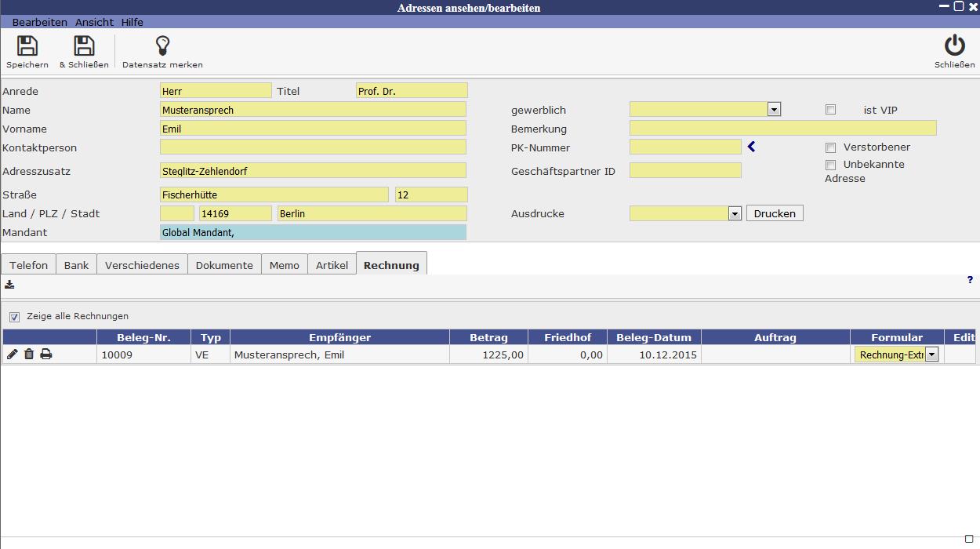Viewport: 980px width, 549px height.
Task: Open the Formular dropdown for Rechnung-Extra
Action: pyautogui.click(x=931, y=354)
